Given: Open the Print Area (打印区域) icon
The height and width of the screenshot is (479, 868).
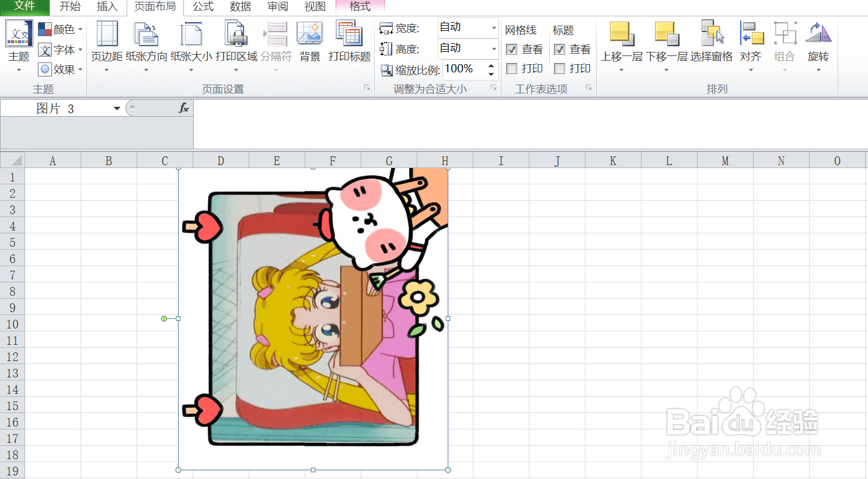Looking at the screenshot, I should (x=236, y=34).
